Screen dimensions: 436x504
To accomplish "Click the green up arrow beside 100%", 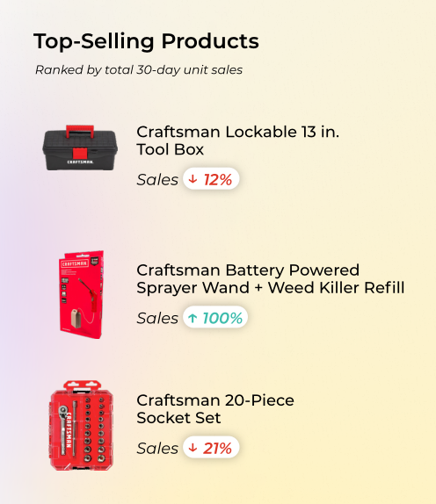I will [193, 318].
